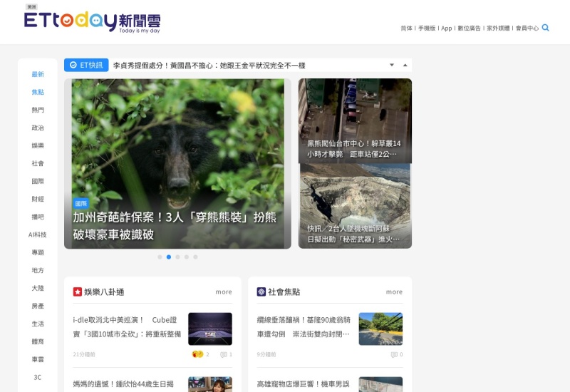Switch to 简体 version
The height and width of the screenshot is (392, 570).
[x=406, y=28]
